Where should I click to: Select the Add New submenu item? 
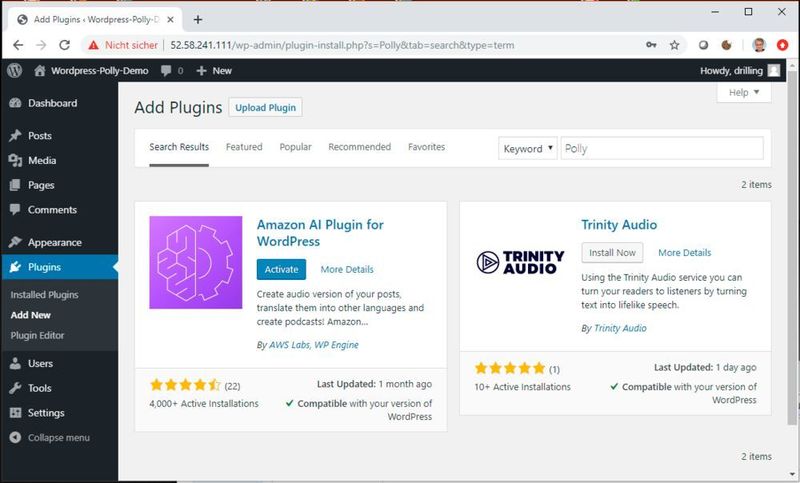coord(31,315)
